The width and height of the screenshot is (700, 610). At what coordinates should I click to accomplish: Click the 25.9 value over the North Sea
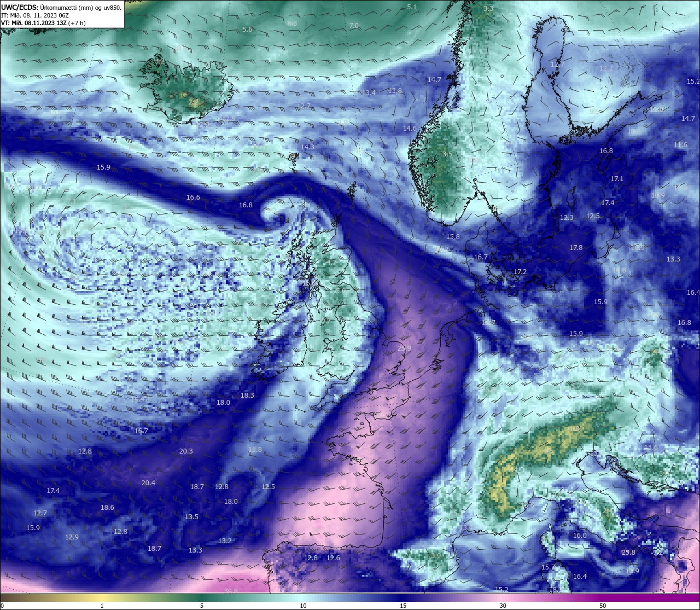(x=404, y=348)
